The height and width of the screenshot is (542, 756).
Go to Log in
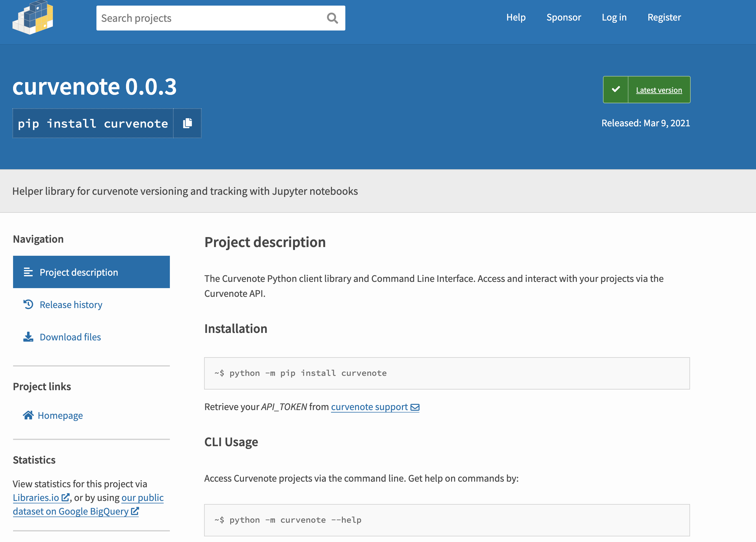pyautogui.click(x=614, y=17)
